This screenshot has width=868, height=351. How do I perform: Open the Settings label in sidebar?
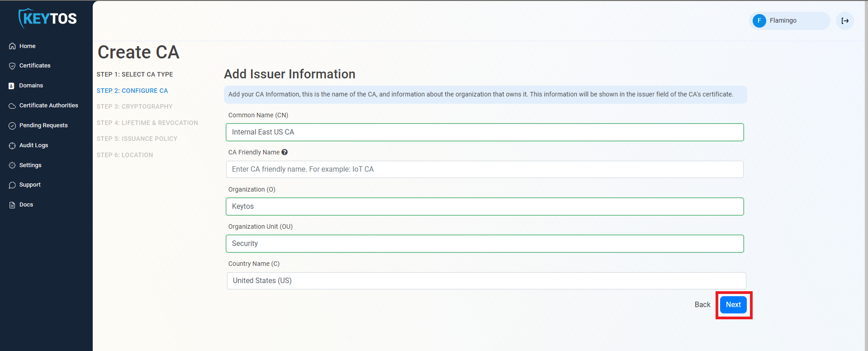[30, 165]
